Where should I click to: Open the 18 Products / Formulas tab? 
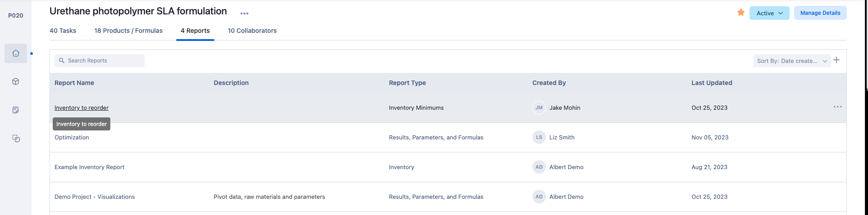(128, 31)
